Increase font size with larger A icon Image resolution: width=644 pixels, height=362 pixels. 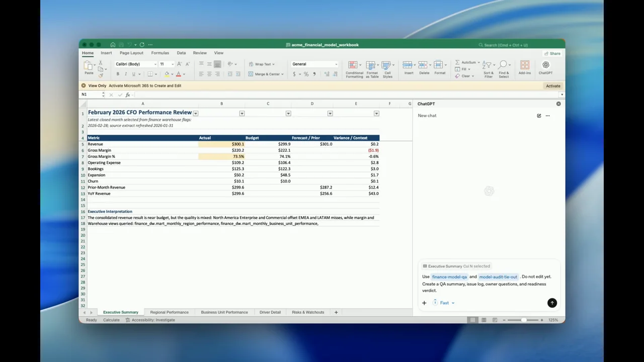[x=179, y=64]
